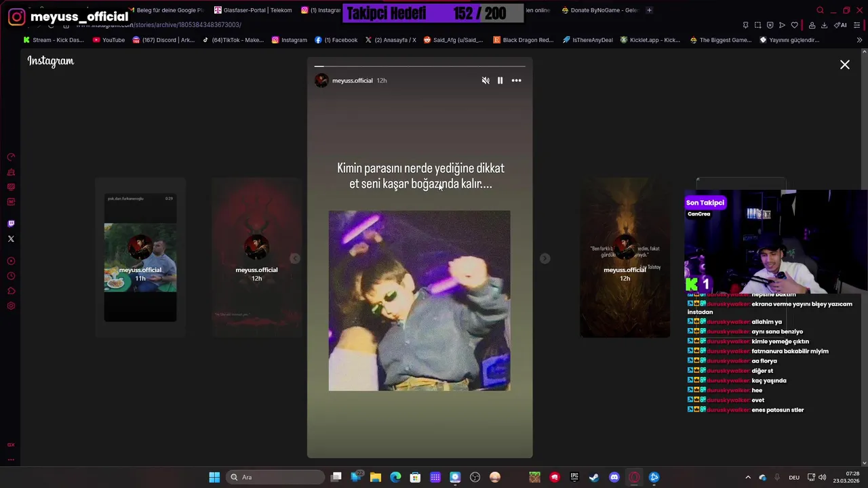This screenshot has width=868, height=488.
Task: Open Opera GX speed dial gauge icon
Action: pyautogui.click(x=11, y=157)
